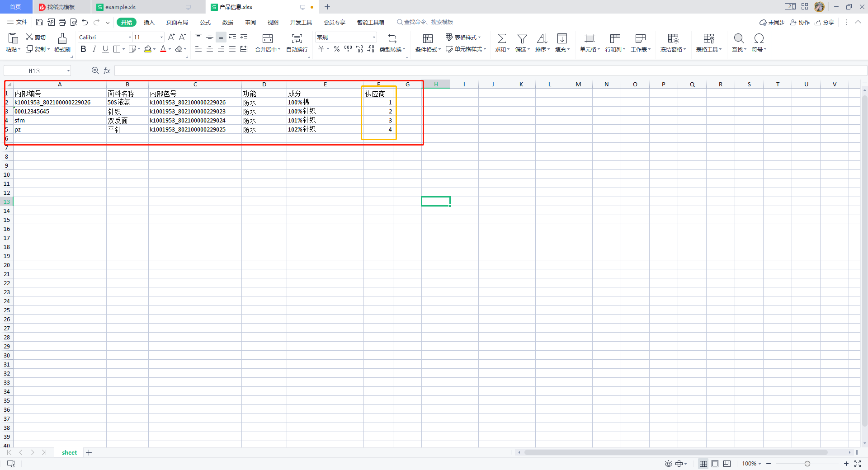The image size is (868, 470).
Task: Expand the zoom percentage 100% dropdown
Action: [x=751, y=464]
